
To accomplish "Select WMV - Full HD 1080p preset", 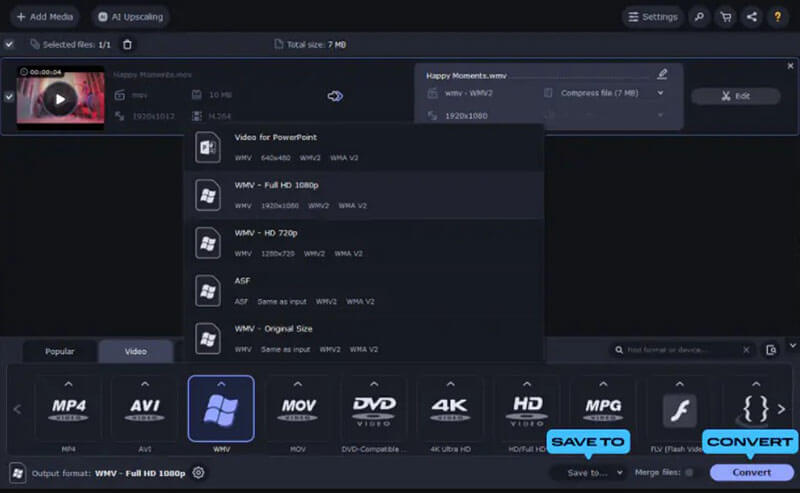I will coord(364,195).
